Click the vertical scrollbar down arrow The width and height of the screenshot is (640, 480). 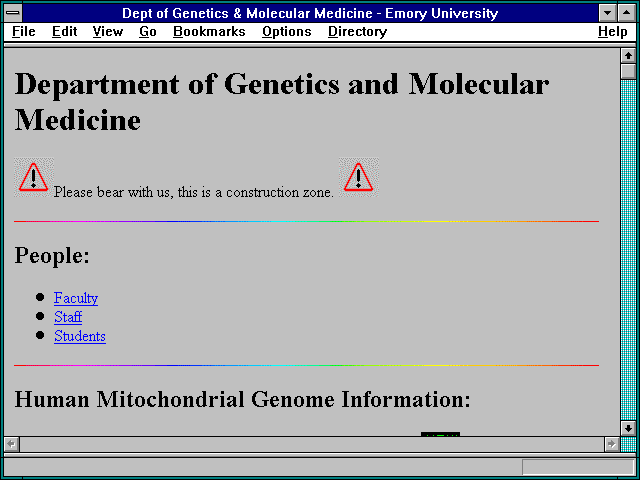(628, 428)
